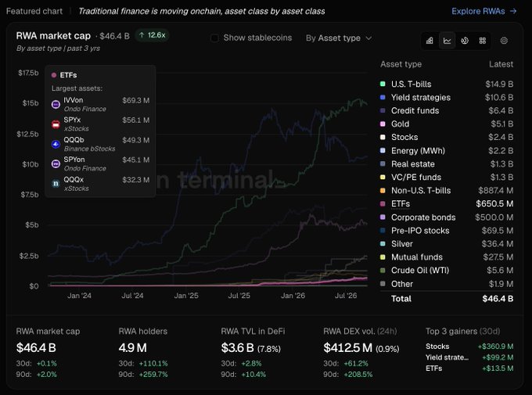The image size is (532, 395).
Task: Click the RWA market cap chart title
Action: coord(53,36)
